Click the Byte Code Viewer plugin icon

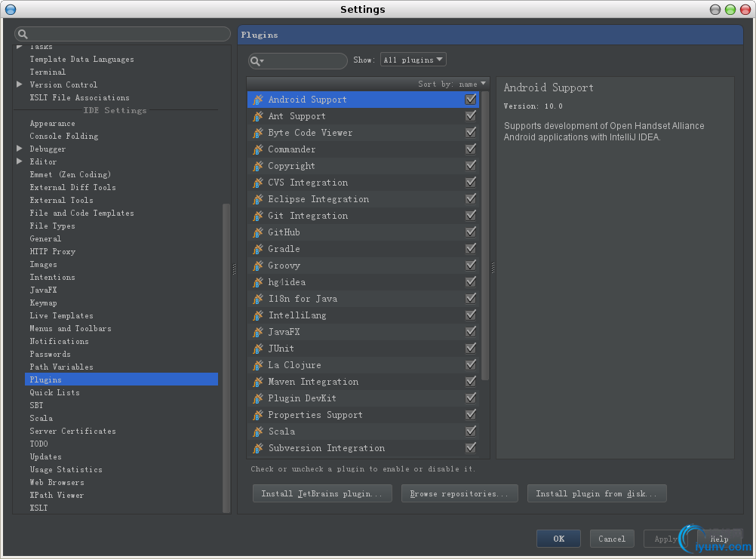coord(258,133)
